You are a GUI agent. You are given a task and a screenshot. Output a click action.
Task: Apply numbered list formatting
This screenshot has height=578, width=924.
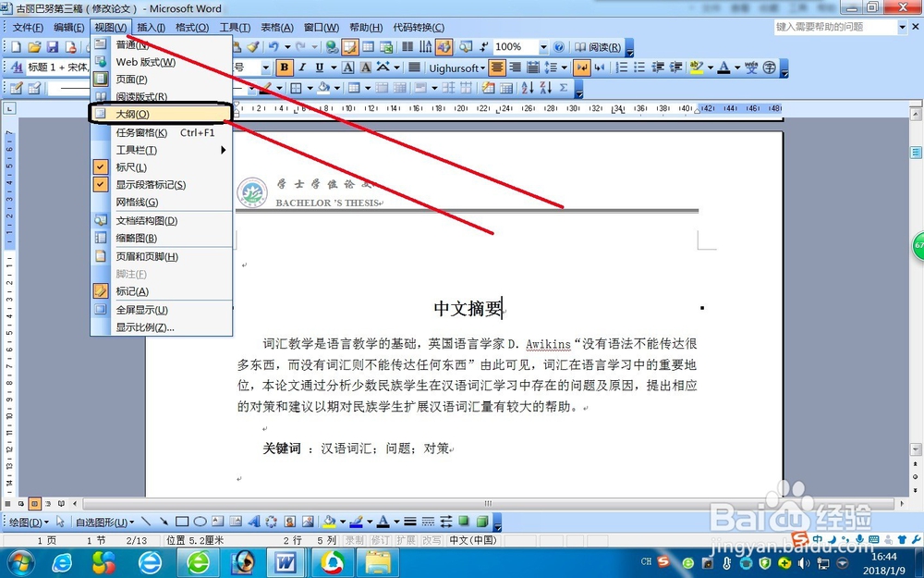[x=621, y=68]
